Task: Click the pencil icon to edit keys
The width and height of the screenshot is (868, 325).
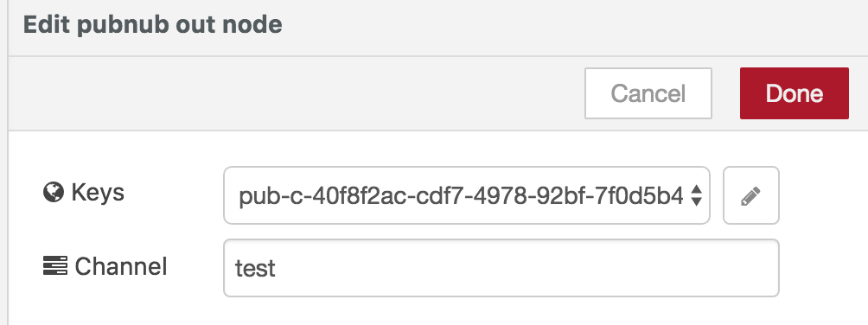Action: coord(750,195)
